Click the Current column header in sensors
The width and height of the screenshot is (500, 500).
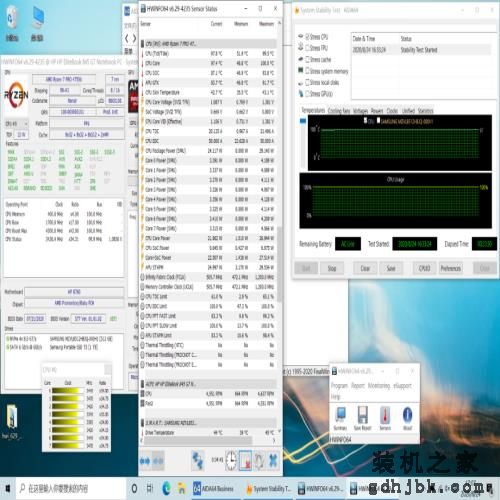coord(216,24)
